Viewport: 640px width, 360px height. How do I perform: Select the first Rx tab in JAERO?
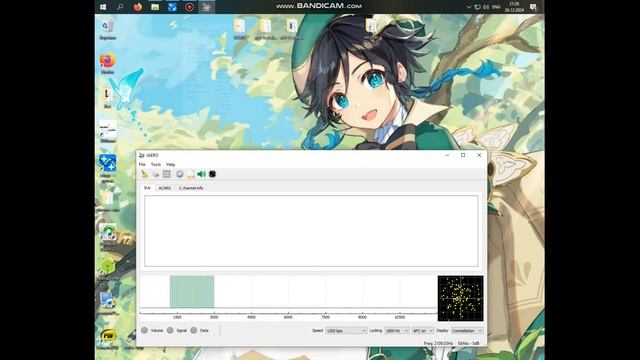tap(147, 188)
